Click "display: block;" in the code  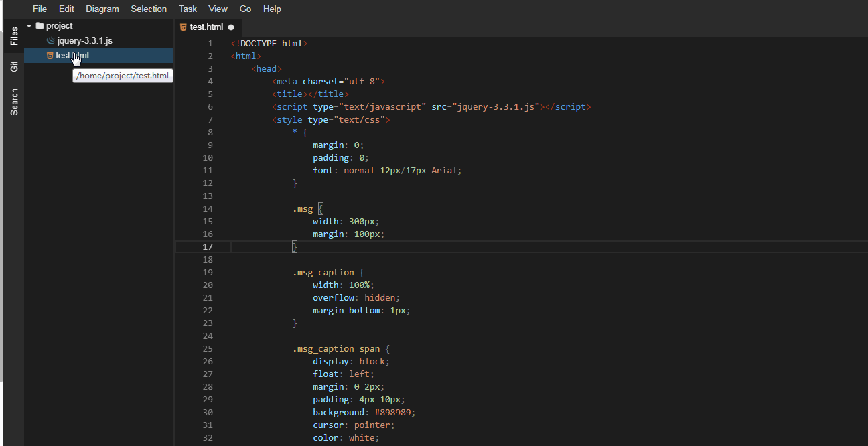(x=352, y=362)
